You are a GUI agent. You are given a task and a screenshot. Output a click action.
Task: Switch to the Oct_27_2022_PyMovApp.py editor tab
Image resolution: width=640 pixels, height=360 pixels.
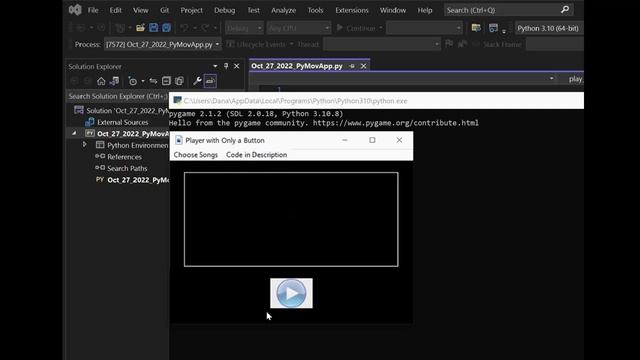(x=297, y=66)
